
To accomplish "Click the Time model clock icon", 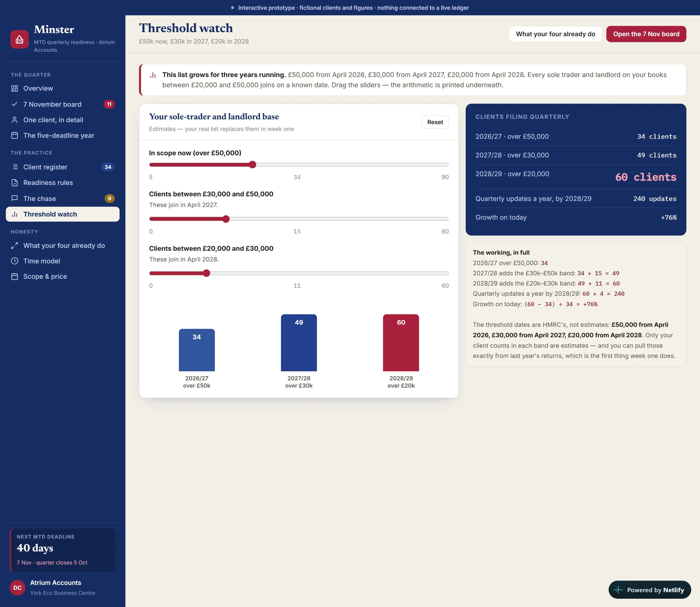I will point(15,261).
